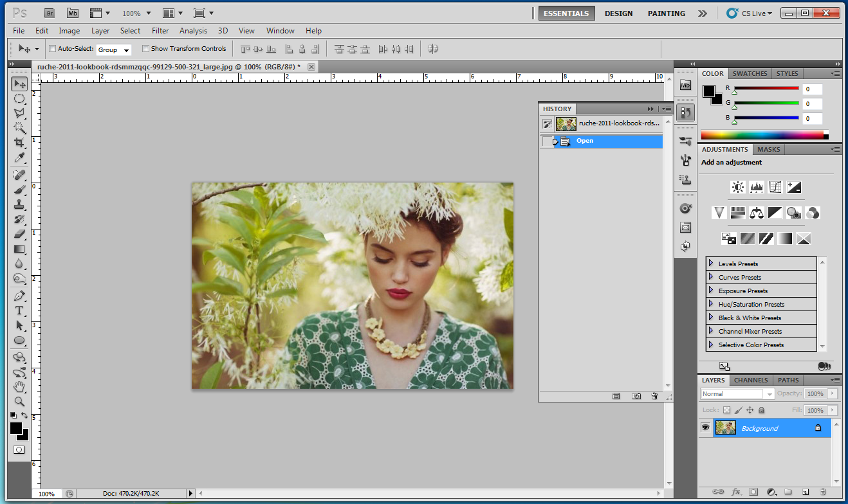Select the Hand tool

click(x=19, y=386)
